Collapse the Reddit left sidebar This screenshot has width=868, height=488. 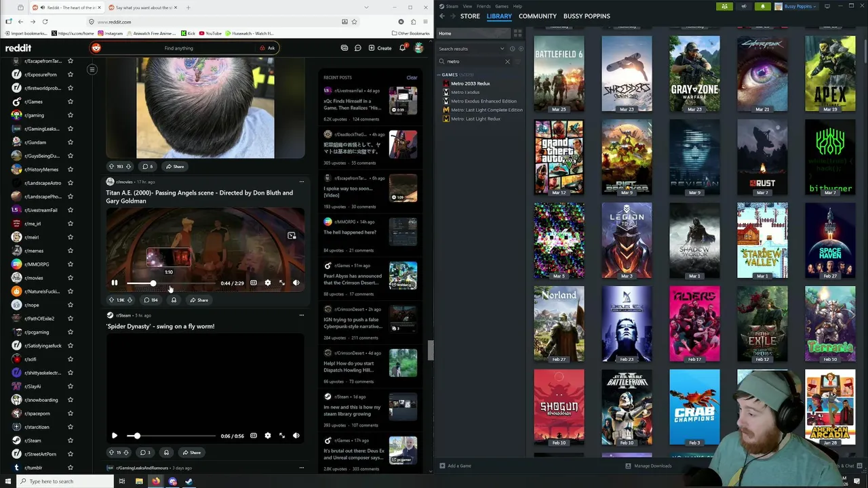tap(92, 69)
